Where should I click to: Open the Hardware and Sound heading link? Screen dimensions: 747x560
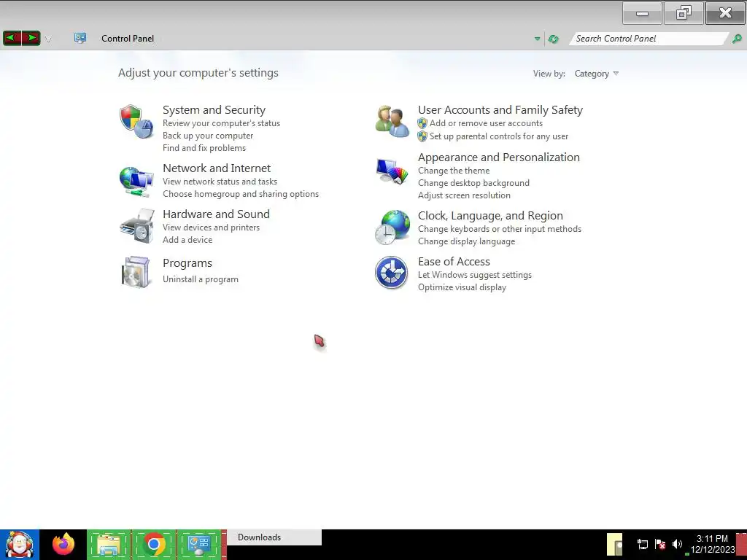(216, 214)
